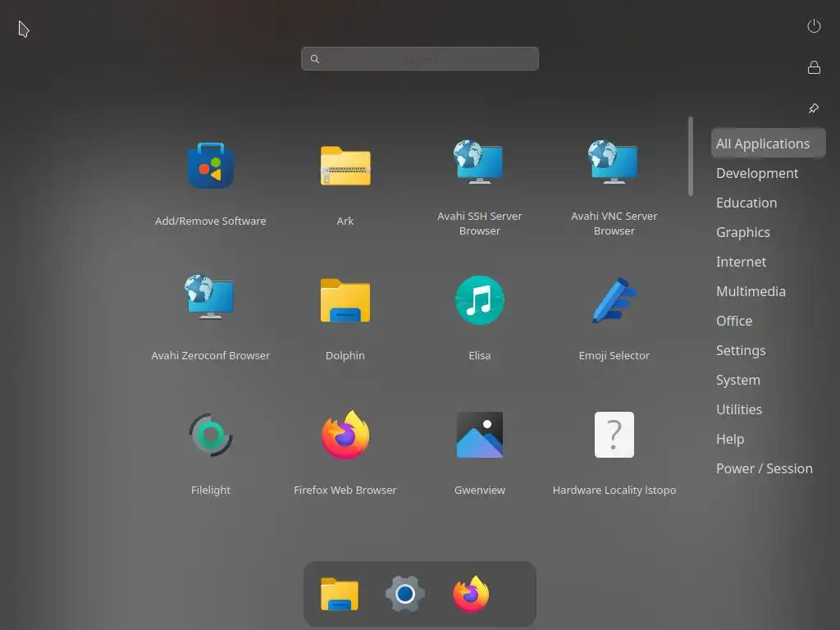Select All Applications category
Screen dimensions: 840x630
(x=768, y=144)
